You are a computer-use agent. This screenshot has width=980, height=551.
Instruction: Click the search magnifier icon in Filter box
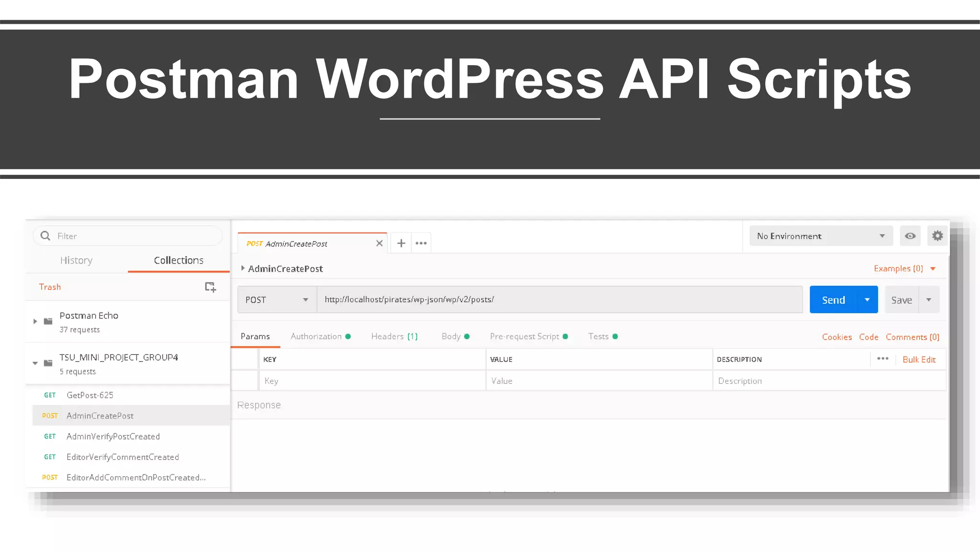(45, 236)
